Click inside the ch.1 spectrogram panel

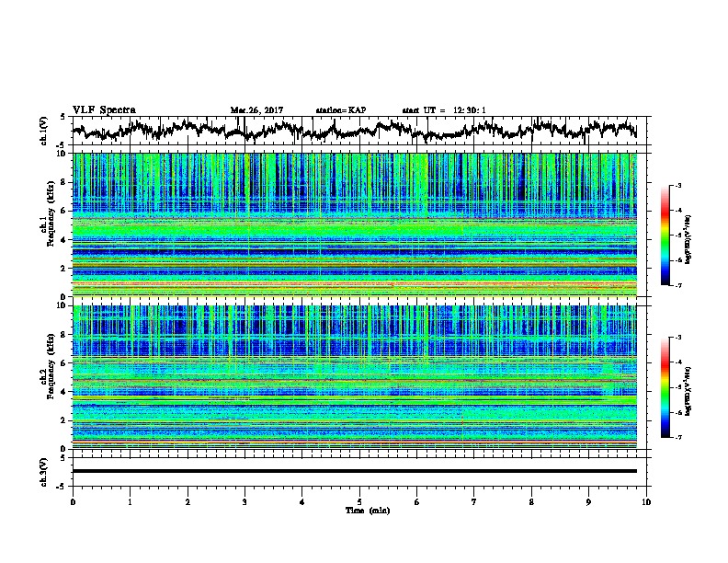click(x=355, y=224)
